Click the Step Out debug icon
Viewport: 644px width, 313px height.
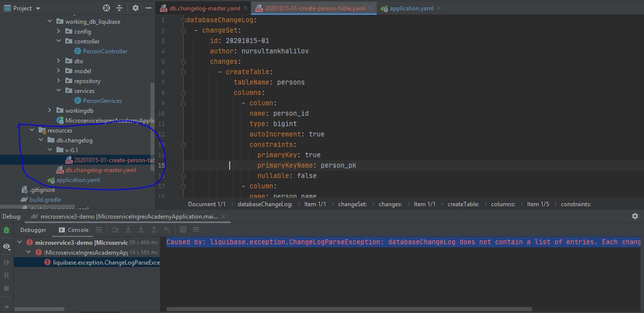pos(154,230)
